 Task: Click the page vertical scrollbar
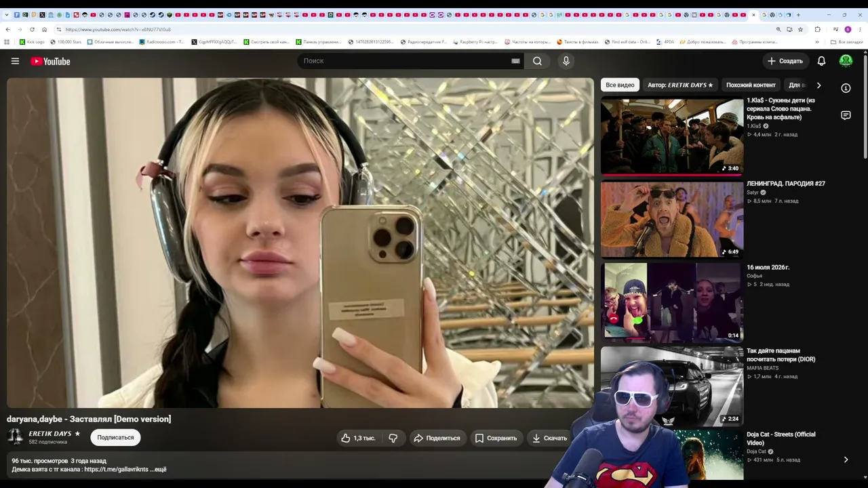coord(865,108)
